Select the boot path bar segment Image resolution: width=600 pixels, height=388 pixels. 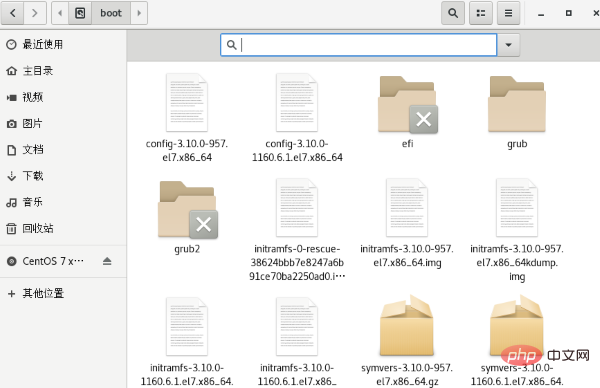click(111, 13)
